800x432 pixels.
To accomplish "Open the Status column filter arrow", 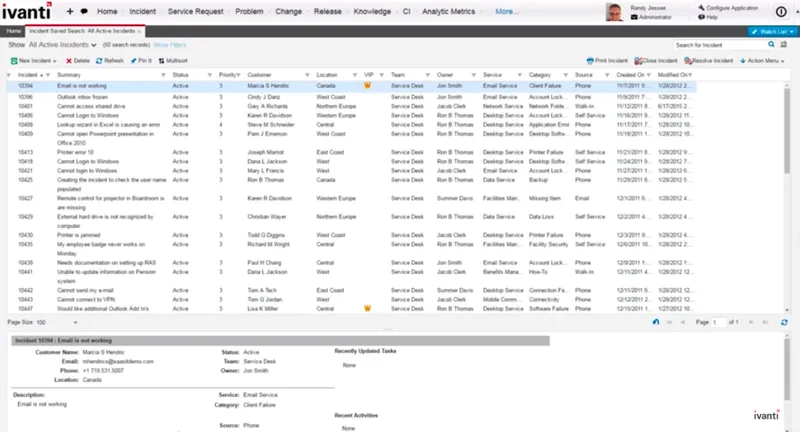I will (210, 75).
